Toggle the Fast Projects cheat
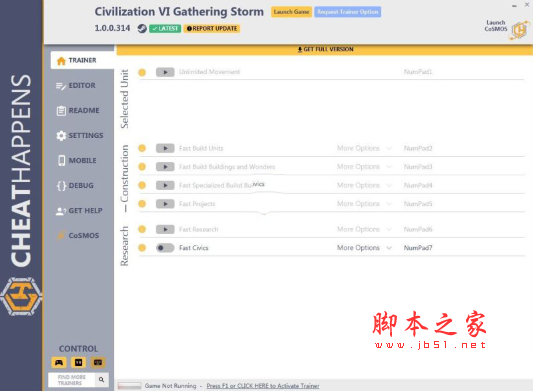The width and height of the screenshot is (533, 391). (165, 204)
